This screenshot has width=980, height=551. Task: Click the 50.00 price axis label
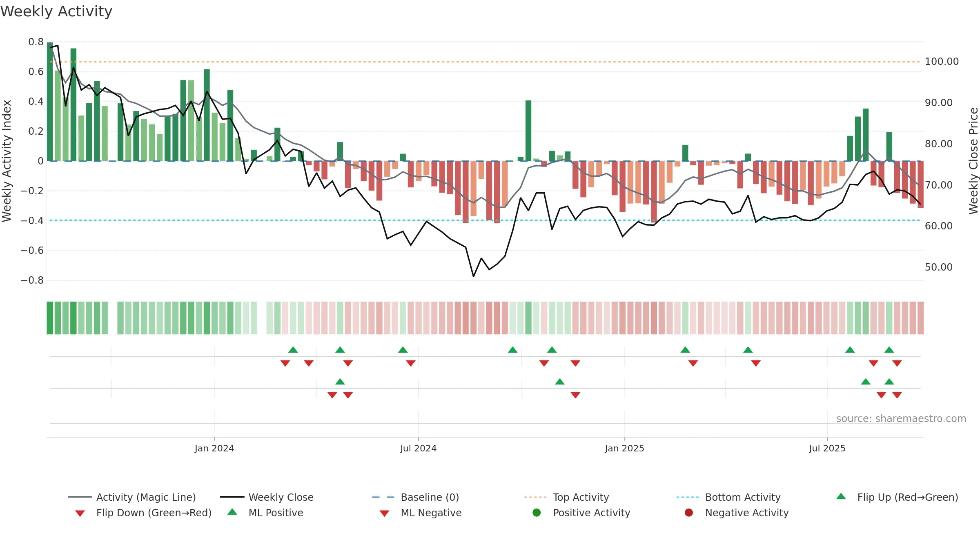(938, 267)
